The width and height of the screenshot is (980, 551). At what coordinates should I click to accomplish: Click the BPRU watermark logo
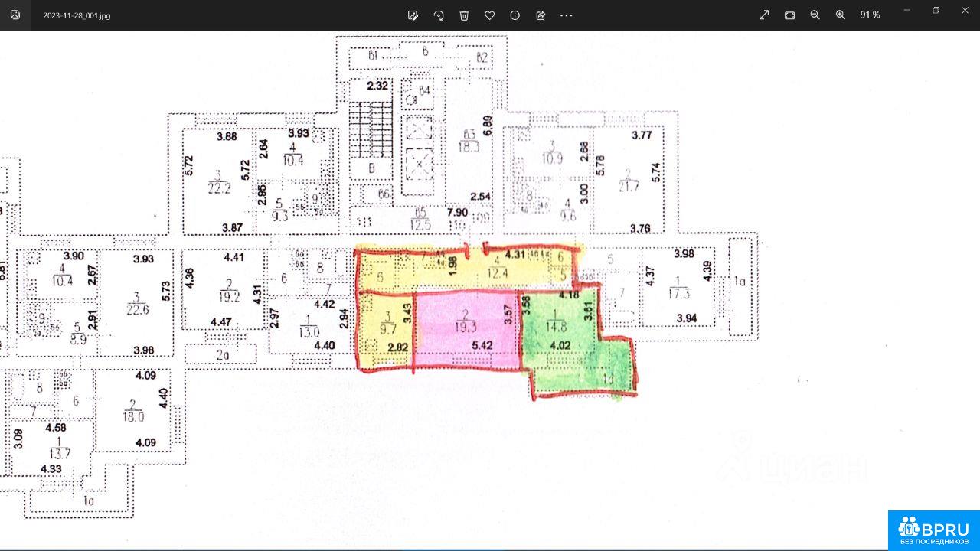[934, 530]
